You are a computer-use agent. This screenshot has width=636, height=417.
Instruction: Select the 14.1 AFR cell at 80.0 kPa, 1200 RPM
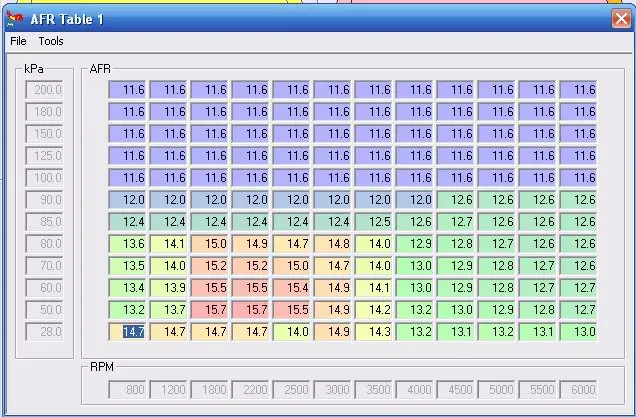[169, 243]
